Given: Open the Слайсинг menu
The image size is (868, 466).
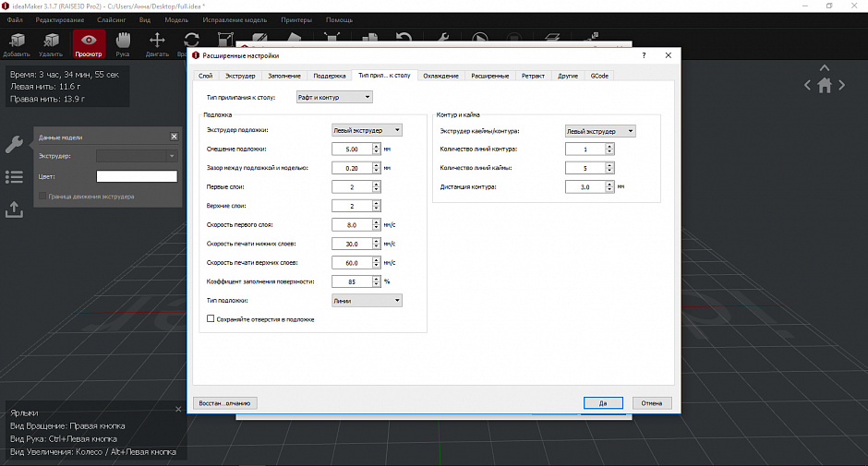Looking at the screenshot, I should pos(111,20).
